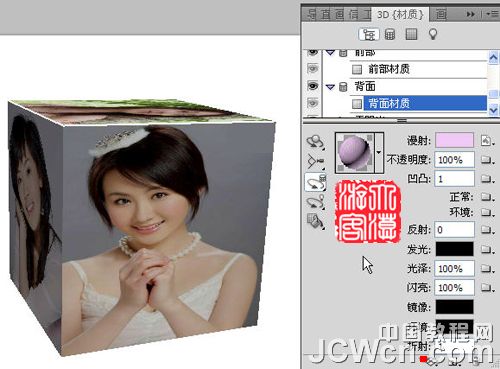This screenshot has height=369, width=500.
Task: Open the material preset picker dropdown arrow
Action: pyautogui.click(x=379, y=152)
